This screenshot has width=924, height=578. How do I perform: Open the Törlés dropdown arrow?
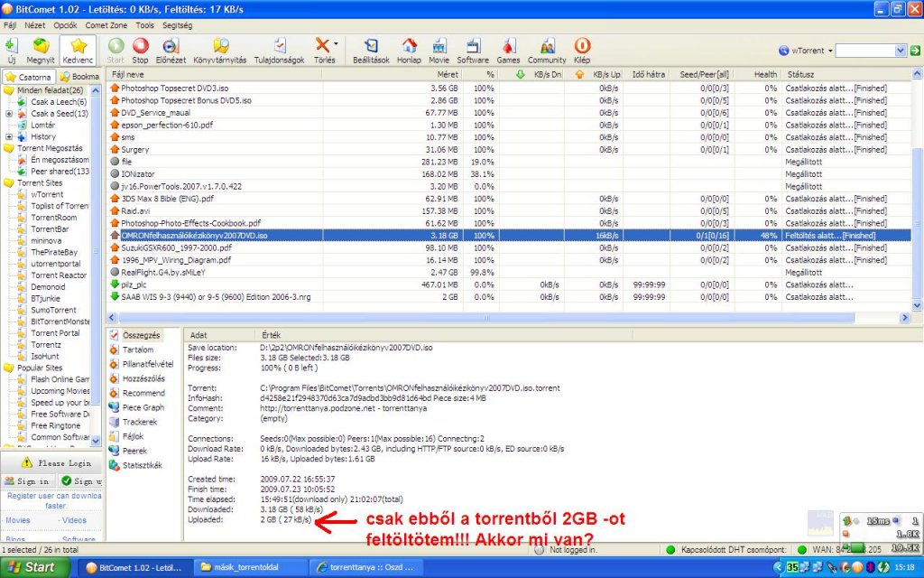point(336,44)
